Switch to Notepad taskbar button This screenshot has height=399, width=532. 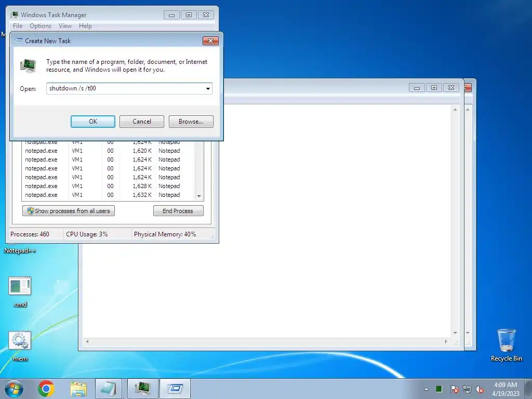[109, 389]
